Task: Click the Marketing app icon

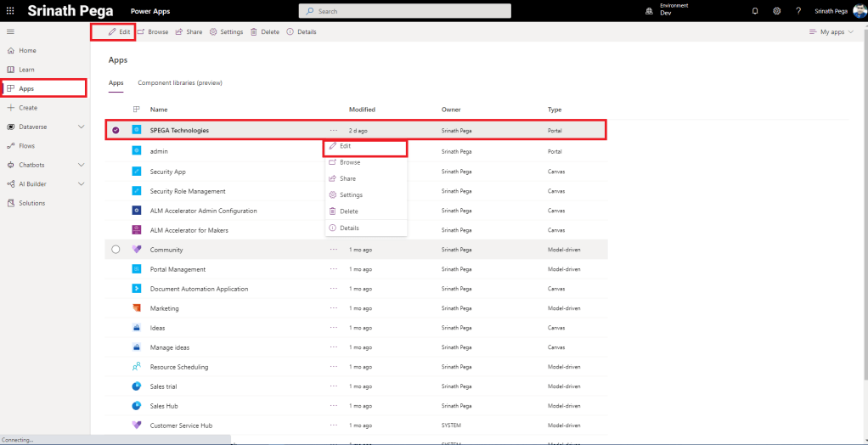Action: click(x=136, y=308)
